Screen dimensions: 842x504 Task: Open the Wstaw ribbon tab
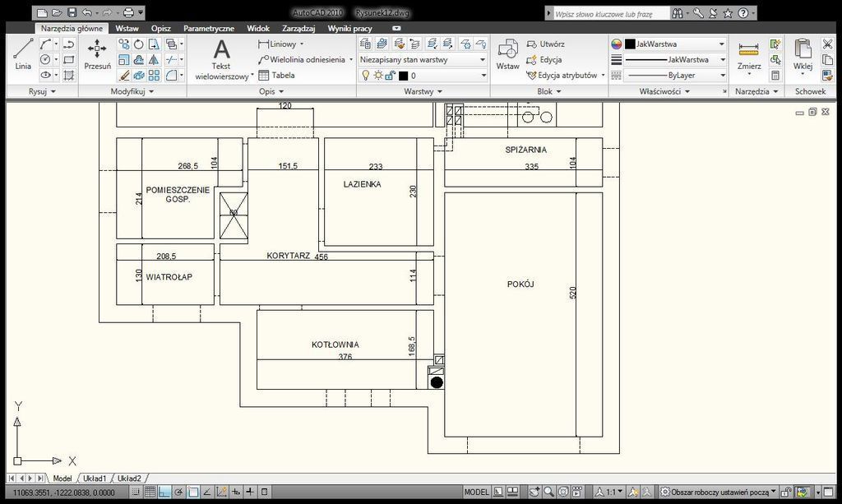pyautogui.click(x=127, y=29)
